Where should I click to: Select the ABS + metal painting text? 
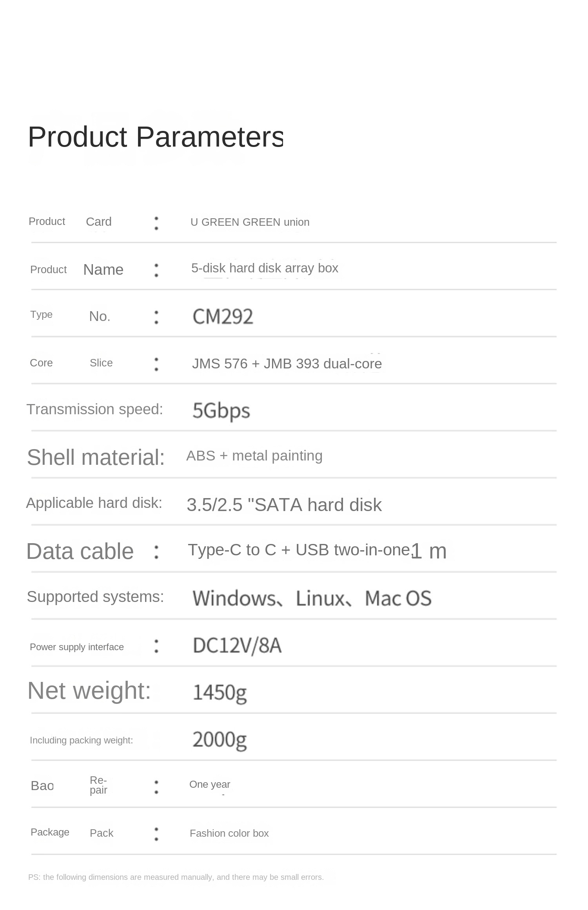pos(254,456)
